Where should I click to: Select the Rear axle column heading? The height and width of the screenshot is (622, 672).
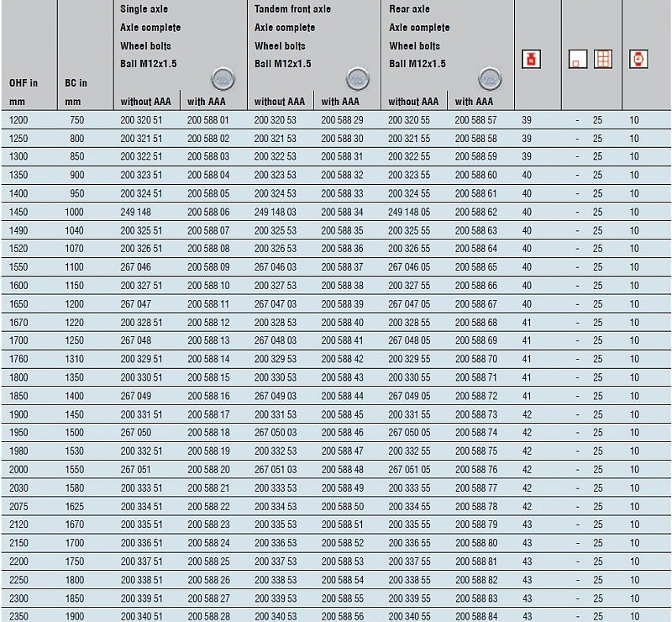click(409, 9)
